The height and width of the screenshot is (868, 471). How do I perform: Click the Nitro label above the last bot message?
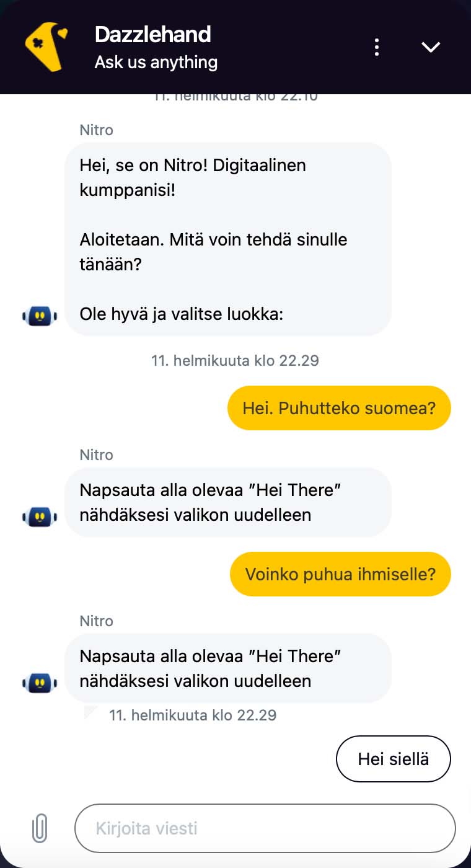point(97,621)
